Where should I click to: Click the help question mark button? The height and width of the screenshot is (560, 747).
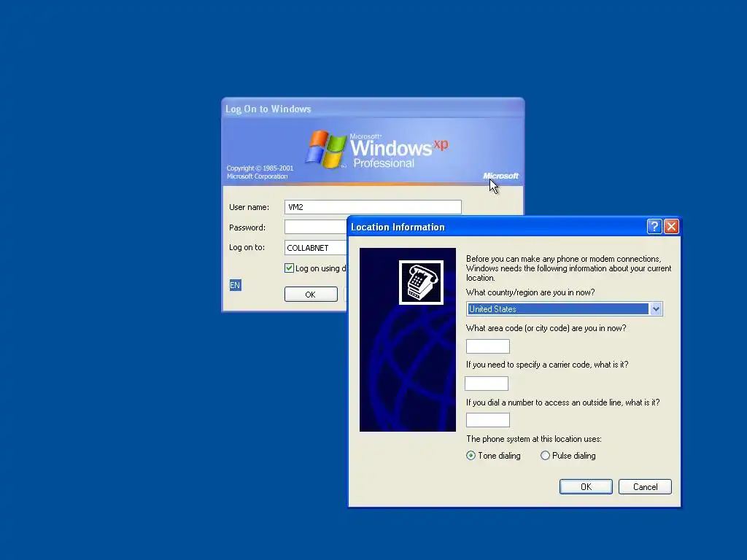[654, 227]
